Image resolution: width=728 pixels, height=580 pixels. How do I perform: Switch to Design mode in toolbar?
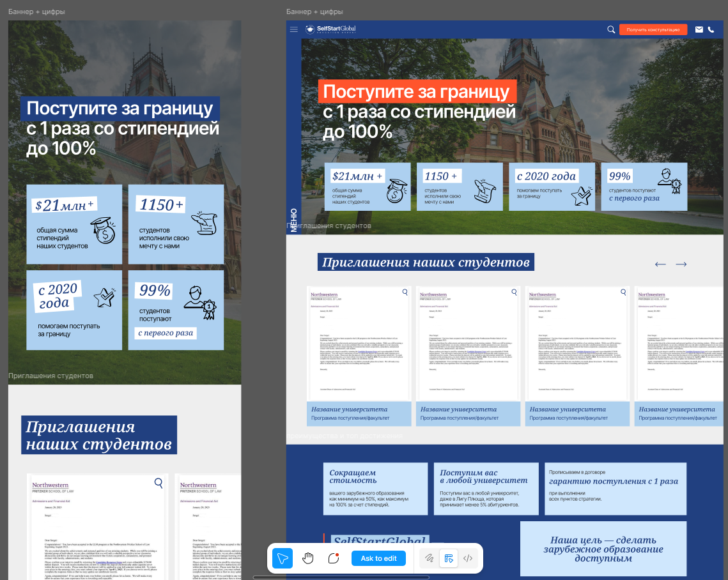(x=449, y=558)
